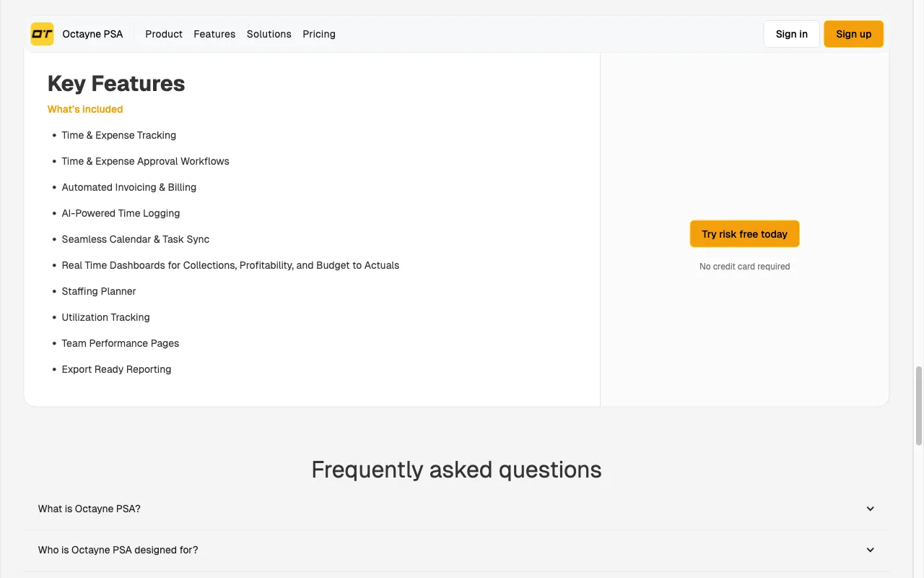Select the "Staffing Planner" list item
The image size is (924, 578).
tap(99, 291)
